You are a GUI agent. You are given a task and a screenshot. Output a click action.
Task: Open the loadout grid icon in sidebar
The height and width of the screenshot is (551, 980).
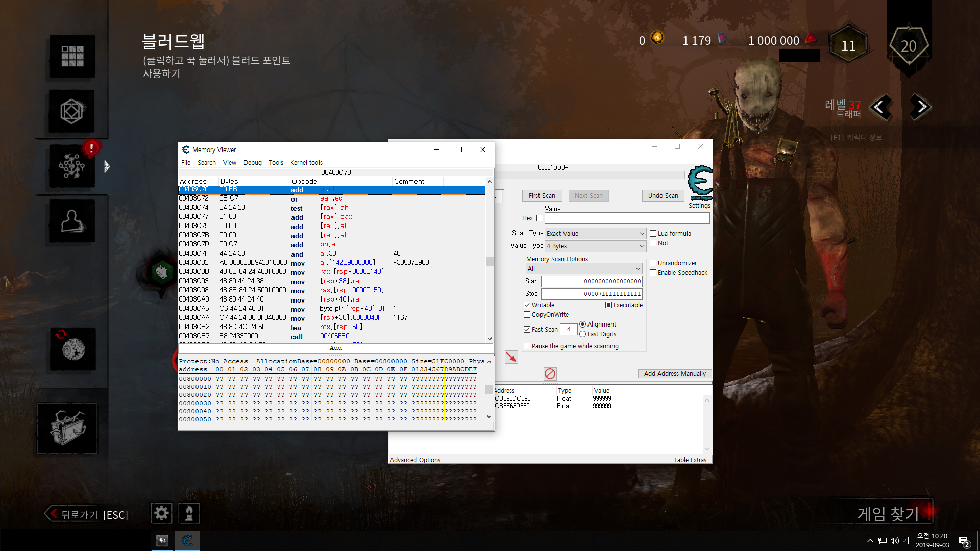point(72,56)
